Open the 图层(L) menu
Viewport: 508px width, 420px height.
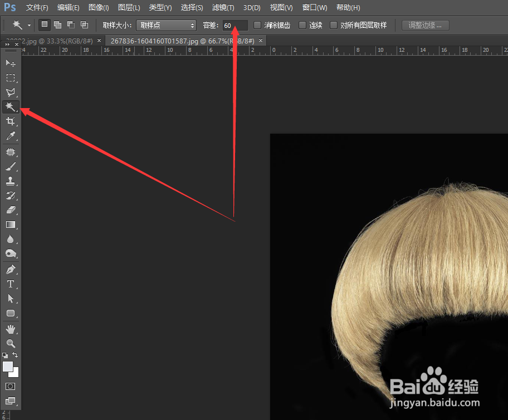pos(129,7)
